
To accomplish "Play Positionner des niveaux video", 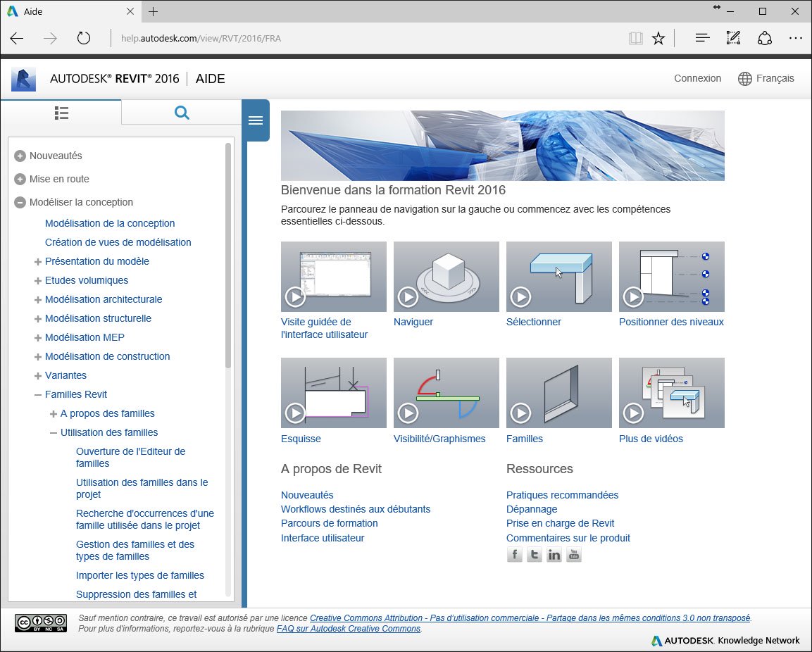I will pos(672,277).
